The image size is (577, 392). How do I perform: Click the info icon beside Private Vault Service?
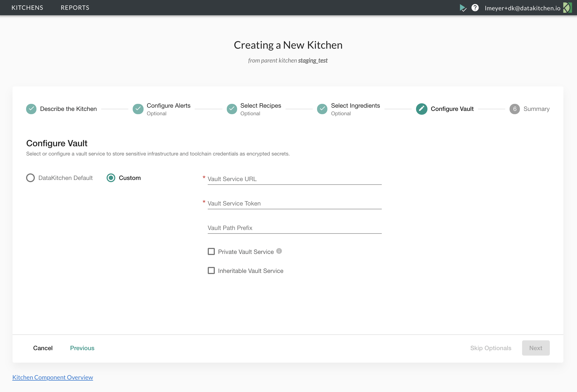279,251
